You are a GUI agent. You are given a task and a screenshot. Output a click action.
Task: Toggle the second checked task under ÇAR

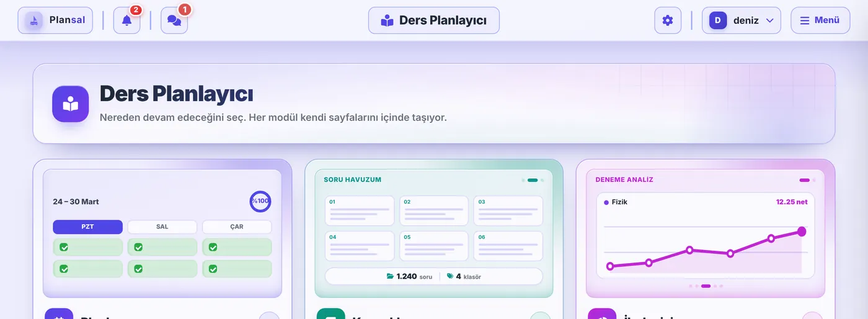(213, 269)
